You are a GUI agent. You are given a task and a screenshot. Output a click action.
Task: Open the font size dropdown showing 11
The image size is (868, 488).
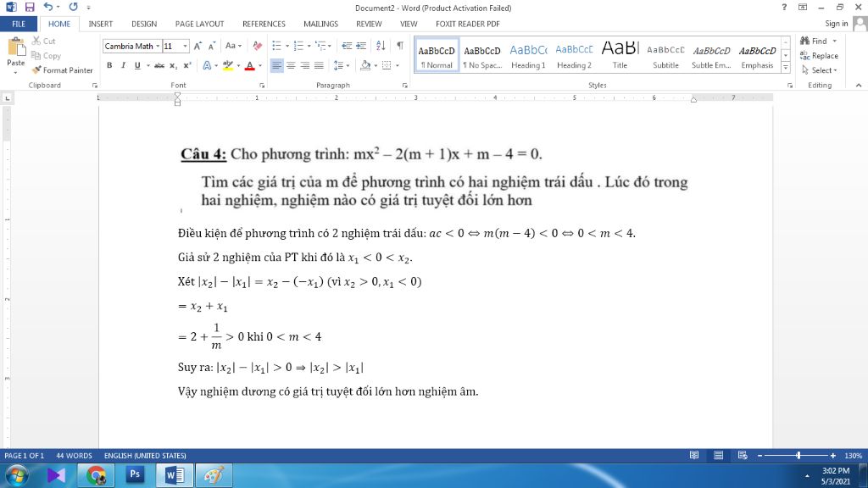click(x=185, y=47)
